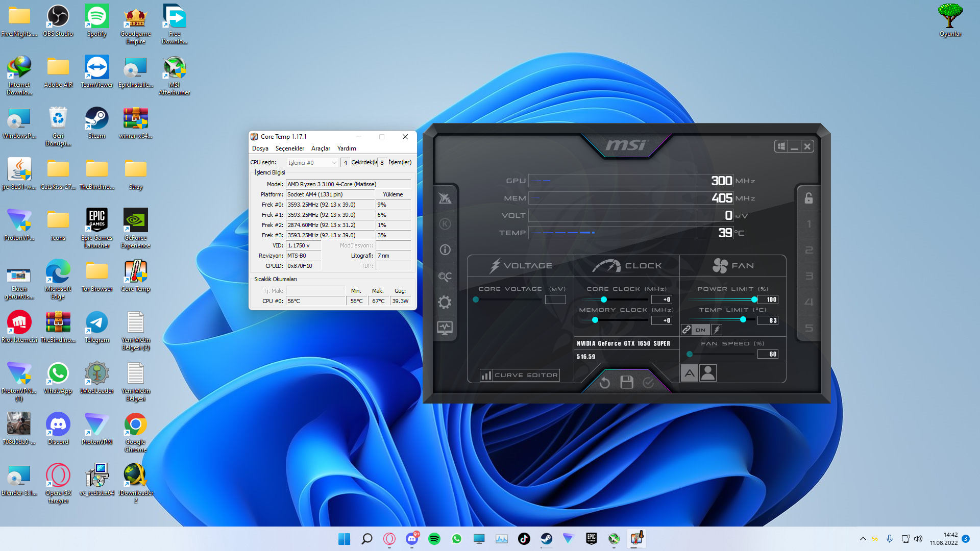Open the Araçlar menu in Core Temp
This screenshot has height=551, width=980.
321,148
